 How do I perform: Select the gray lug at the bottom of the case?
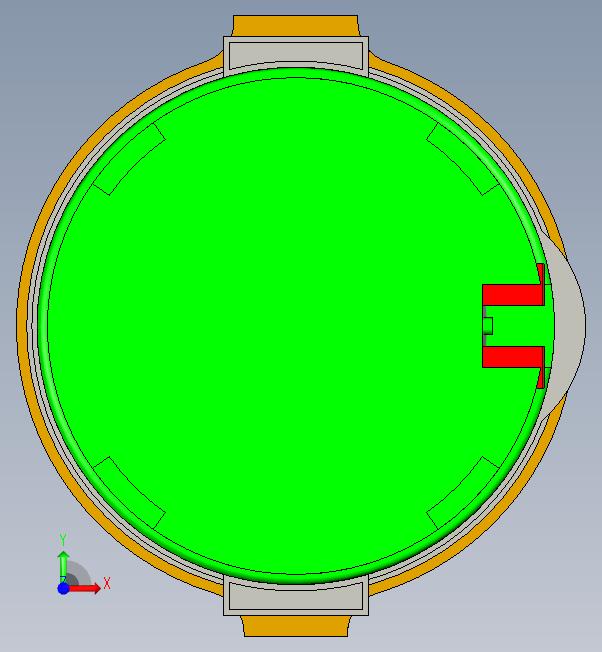tap(296, 599)
